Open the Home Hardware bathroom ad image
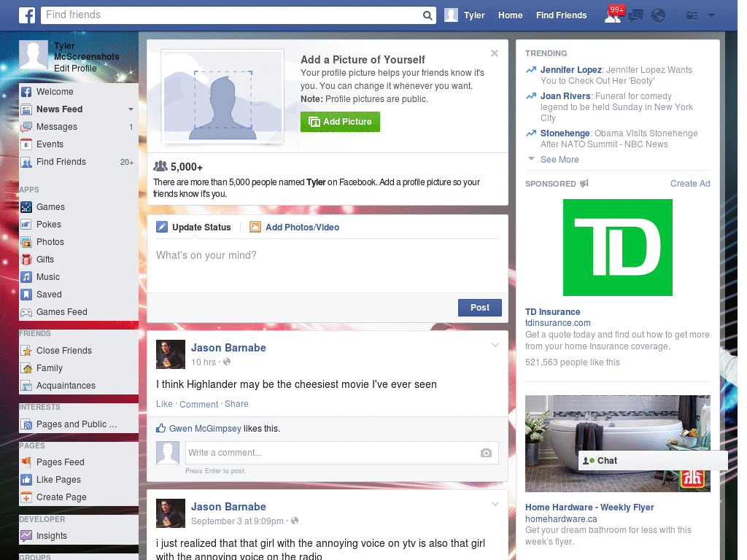The height and width of the screenshot is (560, 747). [617, 443]
